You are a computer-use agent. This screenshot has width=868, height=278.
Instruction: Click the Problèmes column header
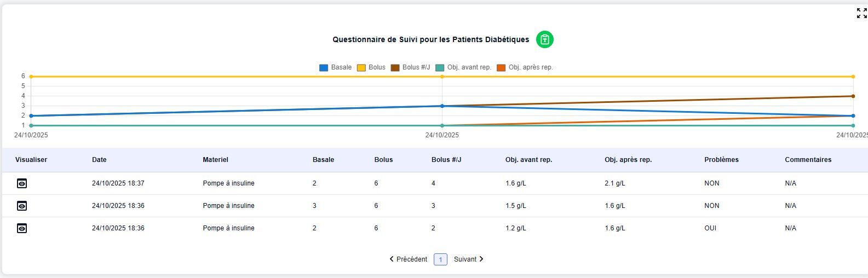[721, 160]
